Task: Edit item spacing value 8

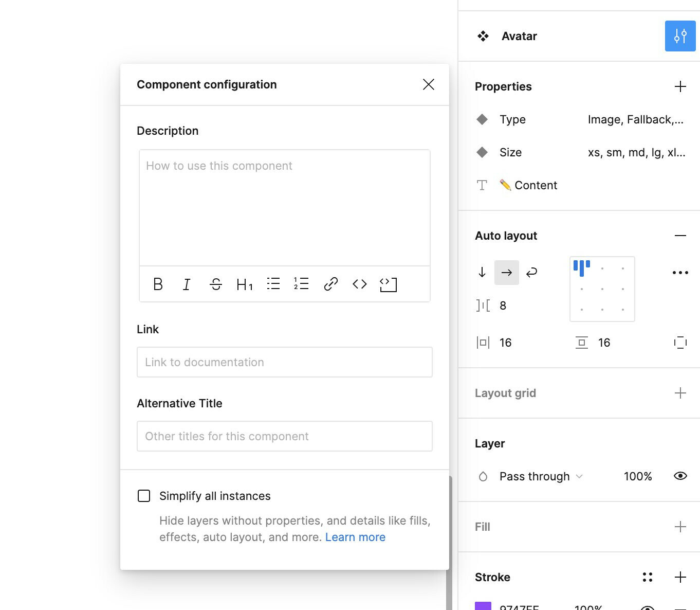Action: coord(503,306)
